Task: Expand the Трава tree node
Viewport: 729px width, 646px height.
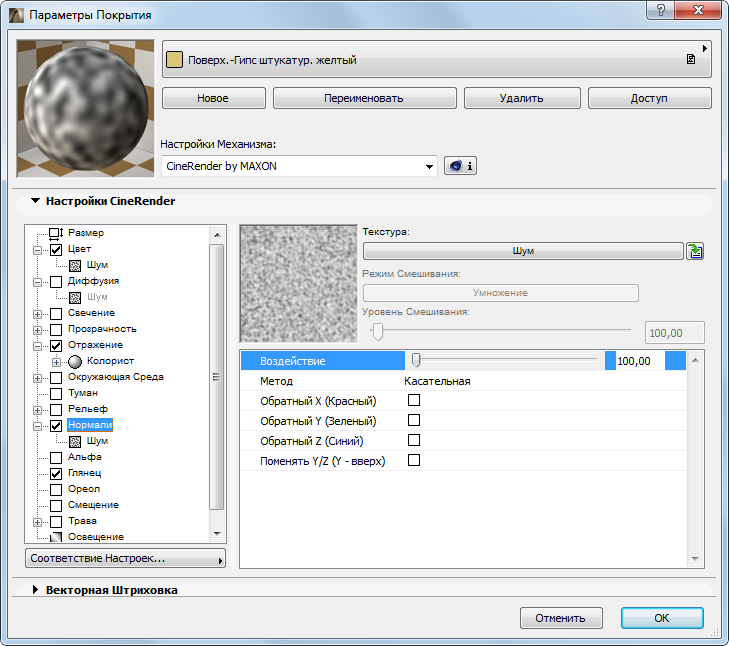Action: 37,522
